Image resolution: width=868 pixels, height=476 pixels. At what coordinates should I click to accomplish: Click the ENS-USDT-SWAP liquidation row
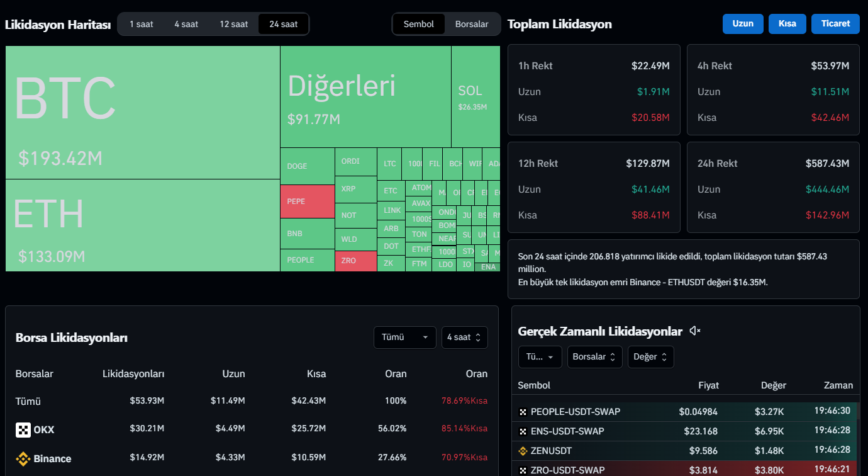click(x=686, y=431)
